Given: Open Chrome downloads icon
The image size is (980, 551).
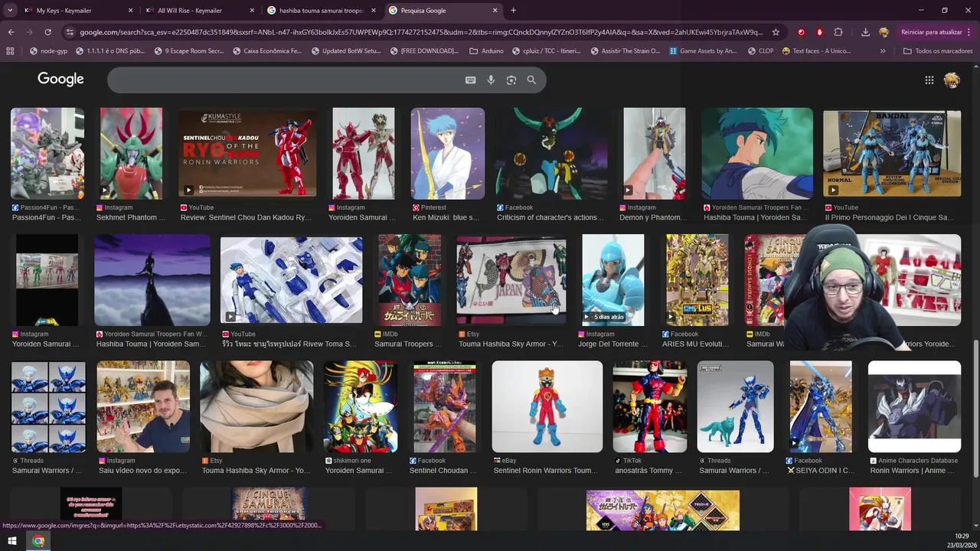Looking at the screenshot, I should [x=865, y=32].
